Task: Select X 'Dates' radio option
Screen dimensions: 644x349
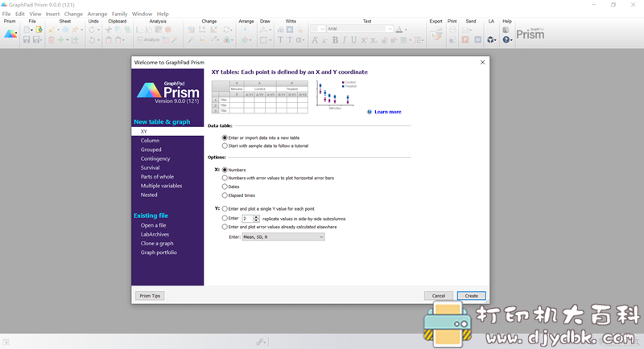Action: click(x=225, y=187)
